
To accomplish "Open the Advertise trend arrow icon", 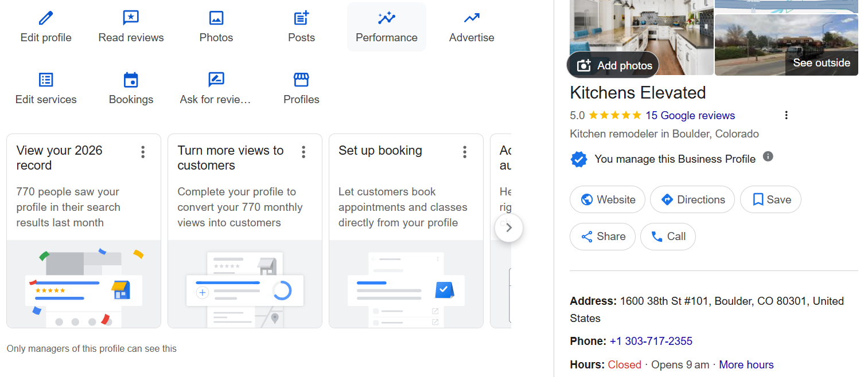I will [x=472, y=18].
